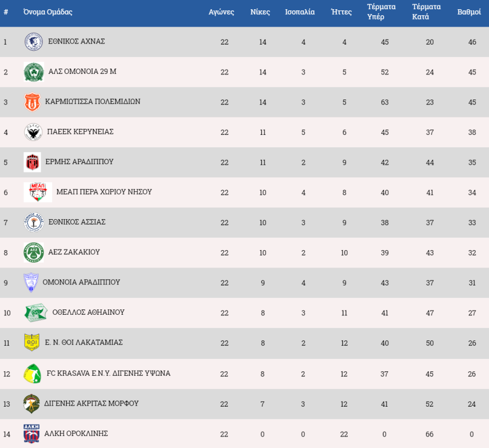Viewport: 489px width, 448px height.
Task: Open the ΚΑΡΜΙΩΤΙΣΣΑ ΠΟΛΕΜΙΔΙΩΝ team name
Action: pyautogui.click(x=92, y=102)
